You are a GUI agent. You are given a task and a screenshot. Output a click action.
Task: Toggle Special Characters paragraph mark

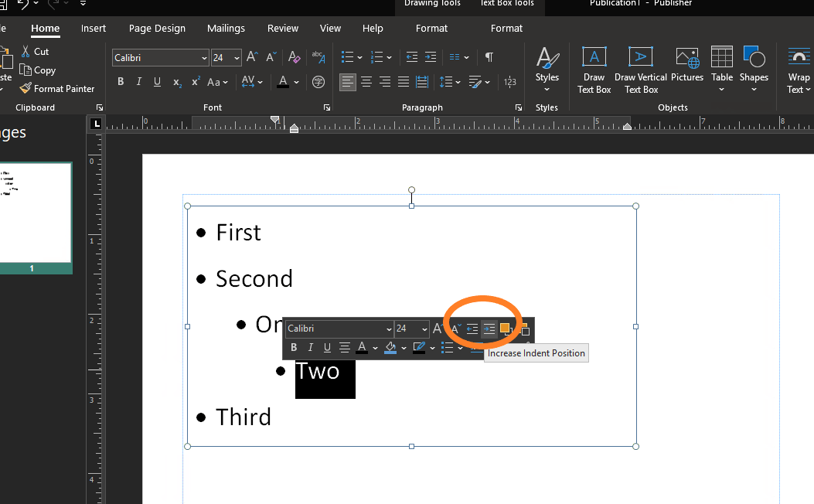pos(489,57)
